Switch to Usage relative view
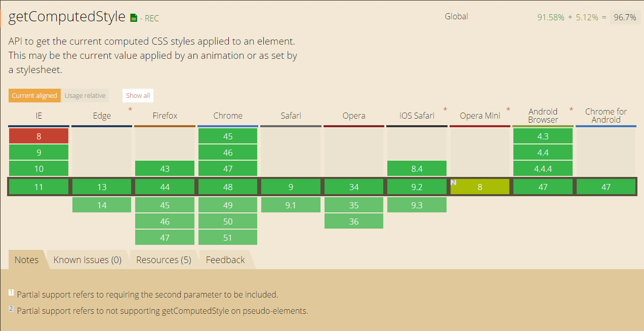644x331 pixels. pos(85,95)
